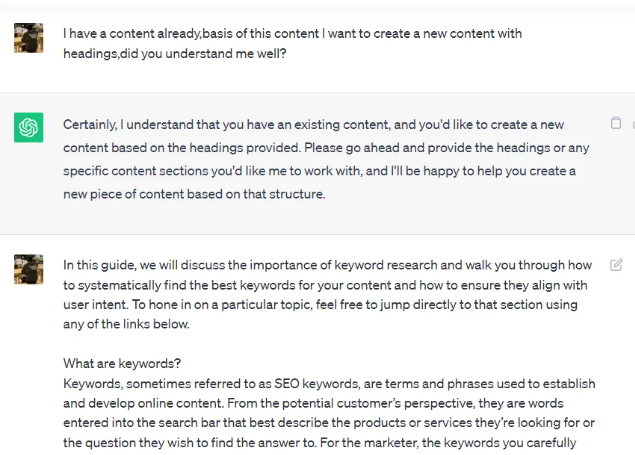Viewport: 635px width, 455px height.
Task: Click the green ChatGPT logo avatar
Action: (28, 127)
